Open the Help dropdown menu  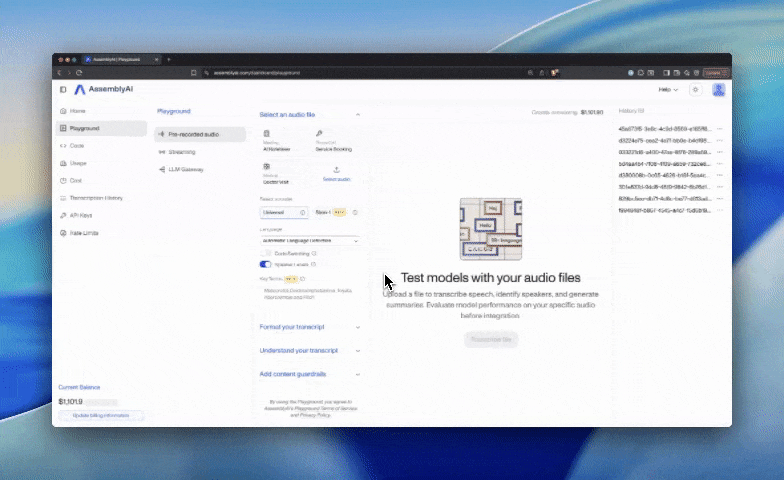(x=668, y=90)
